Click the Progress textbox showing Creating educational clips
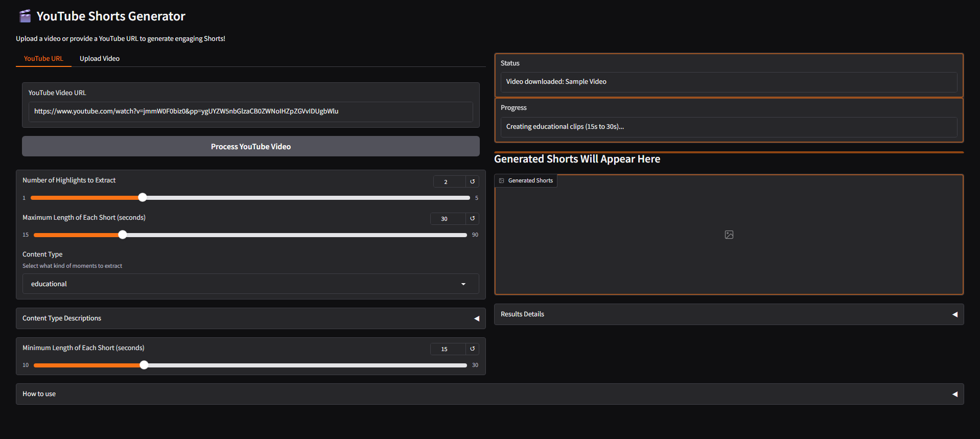This screenshot has height=439, width=980. pos(729,127)
